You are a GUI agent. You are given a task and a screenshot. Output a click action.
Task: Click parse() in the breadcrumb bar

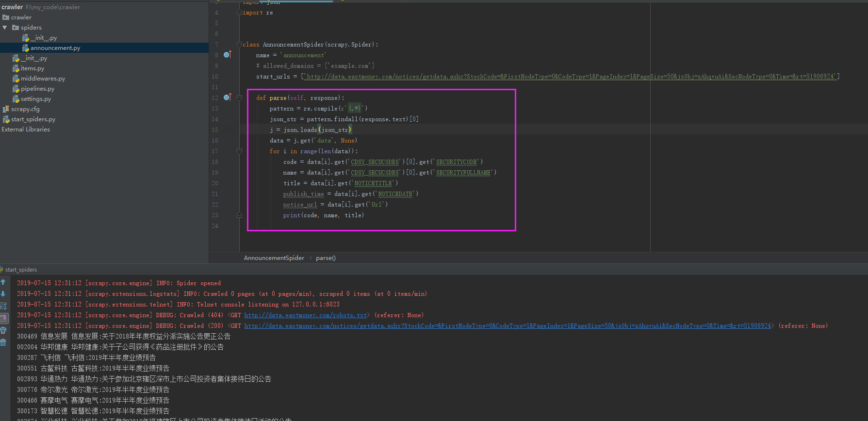(326, 258)
